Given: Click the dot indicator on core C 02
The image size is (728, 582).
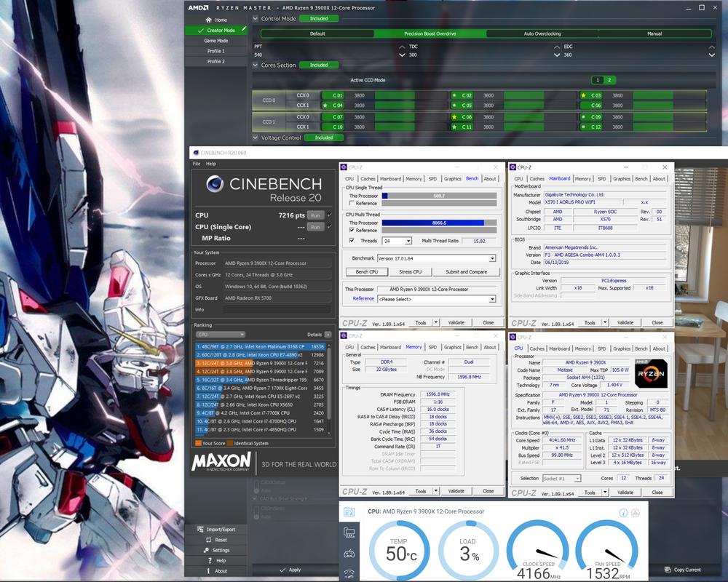Looking at the screenshot, I should [454, 95].
